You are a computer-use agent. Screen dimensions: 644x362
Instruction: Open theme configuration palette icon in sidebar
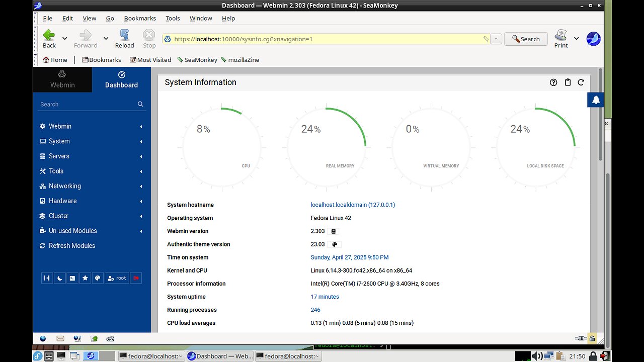click(x=98, y=278)
